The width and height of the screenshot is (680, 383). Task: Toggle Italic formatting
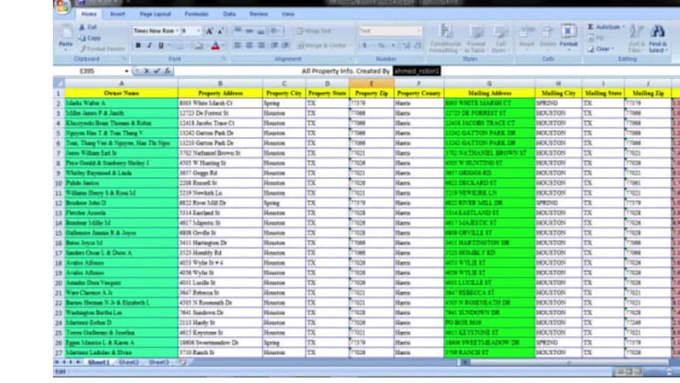point(150,46)
